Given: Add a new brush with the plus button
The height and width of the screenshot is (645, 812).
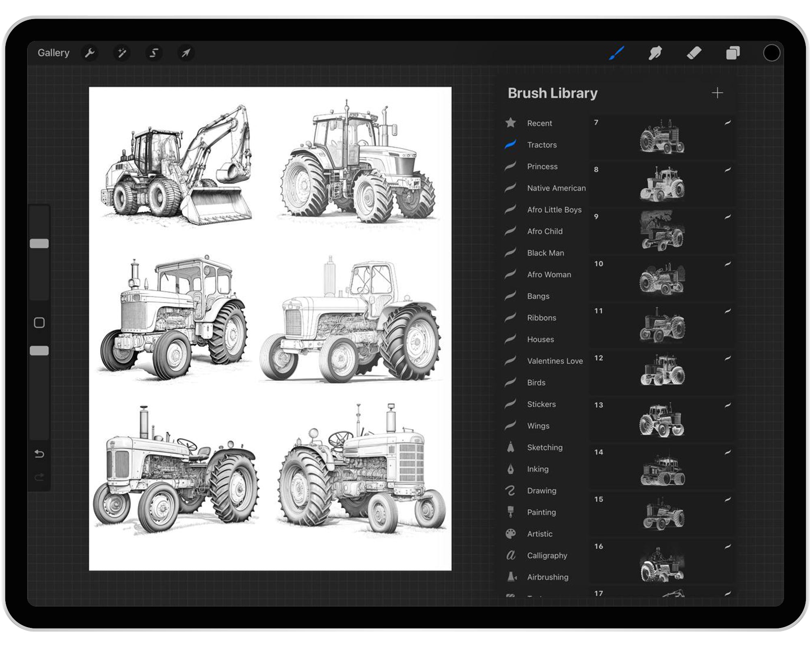Looking at the screenshot, I should pyautogui.click(x=718, y=93).
